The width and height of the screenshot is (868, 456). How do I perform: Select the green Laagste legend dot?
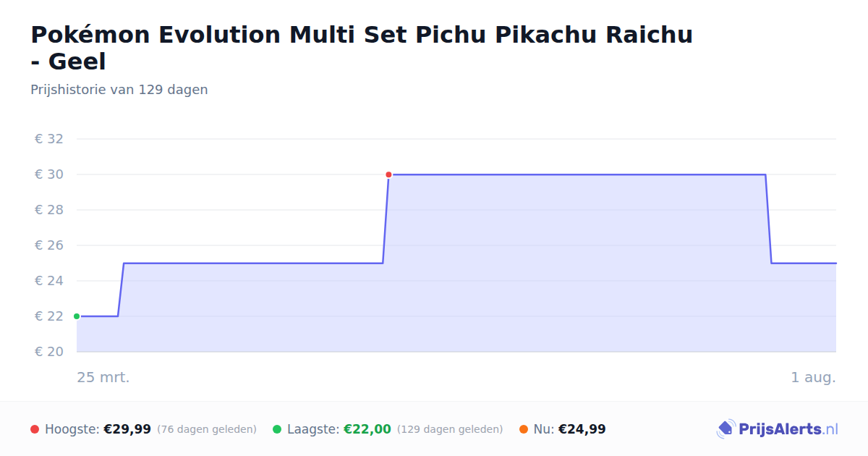point(277,429)
